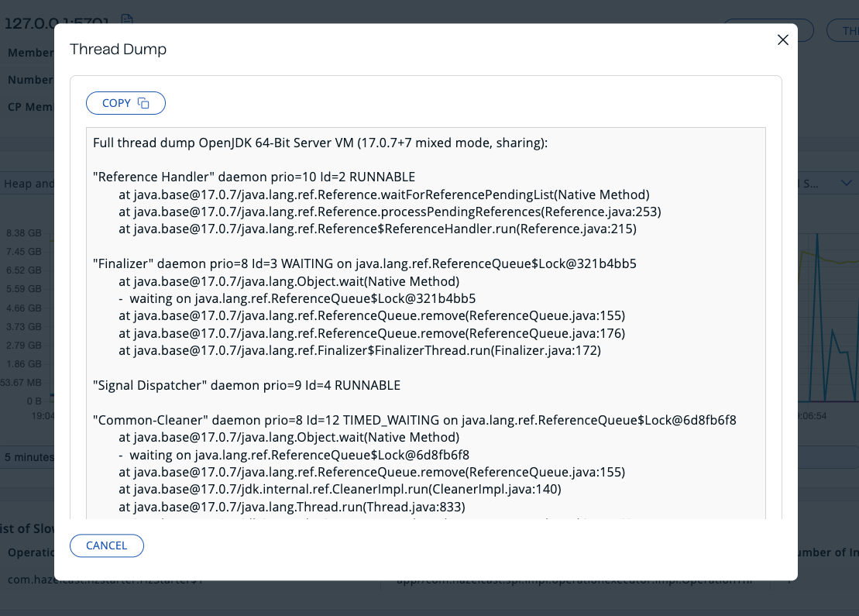Close the Thread Dump dialog with X
This screenshot has width=859, height=616.
click(x=782, y=40)
